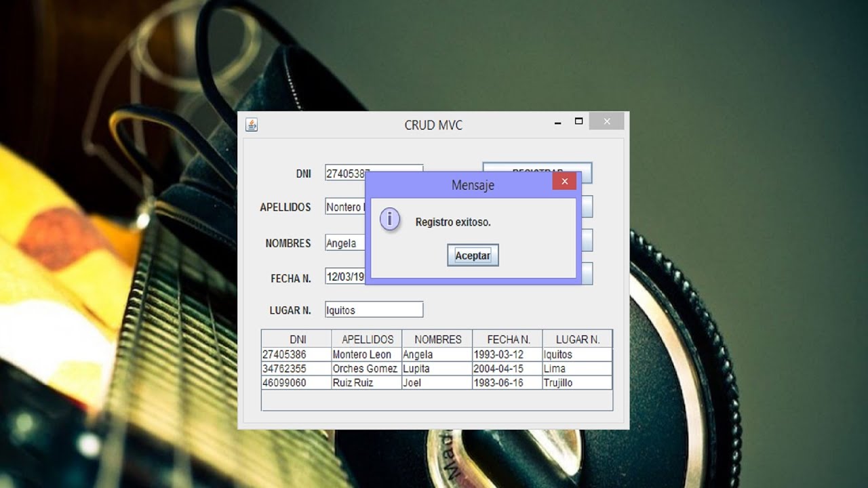The width and height of the screenshot is (868, 488).
Task: Select table cell 34762355
Action: (296, 369)
